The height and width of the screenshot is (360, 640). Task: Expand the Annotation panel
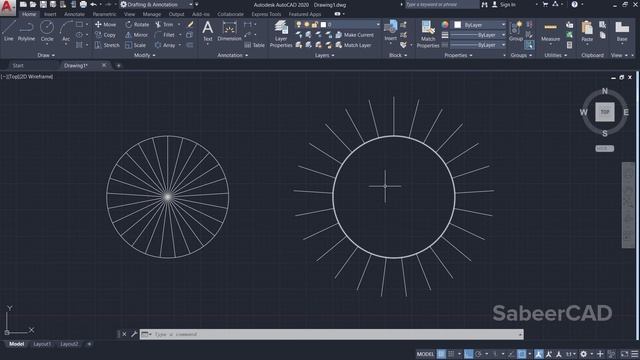[x=233, y=55]
